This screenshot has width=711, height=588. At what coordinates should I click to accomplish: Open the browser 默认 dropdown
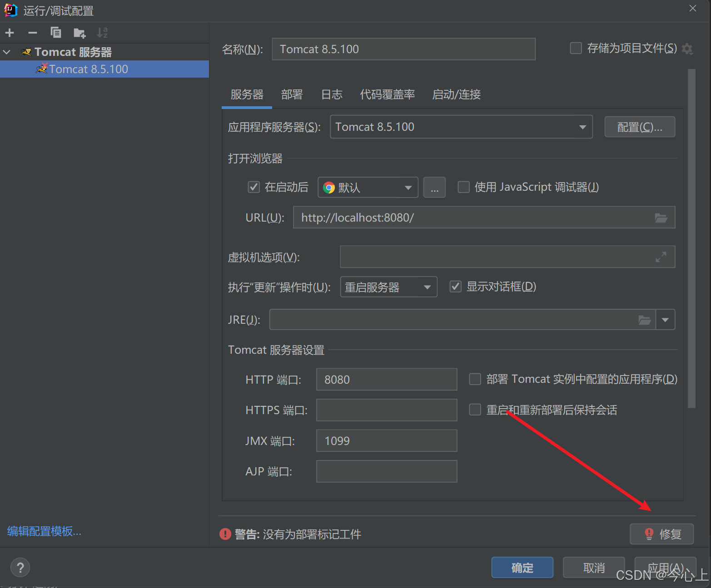click(368, 187)
